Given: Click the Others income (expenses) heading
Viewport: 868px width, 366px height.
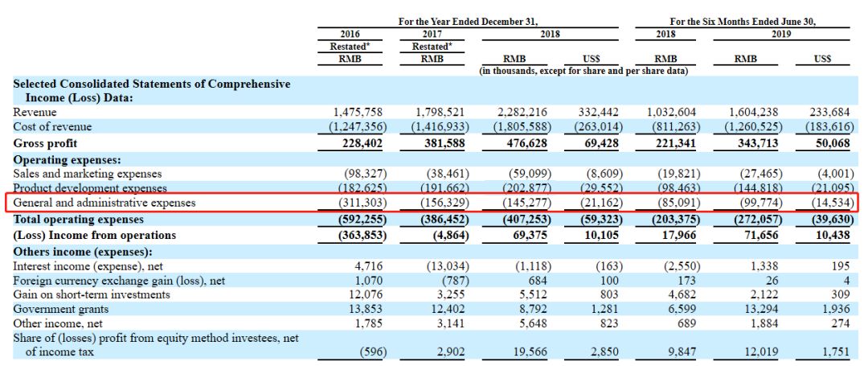Looking at the screenshot, I should (83, 252).
